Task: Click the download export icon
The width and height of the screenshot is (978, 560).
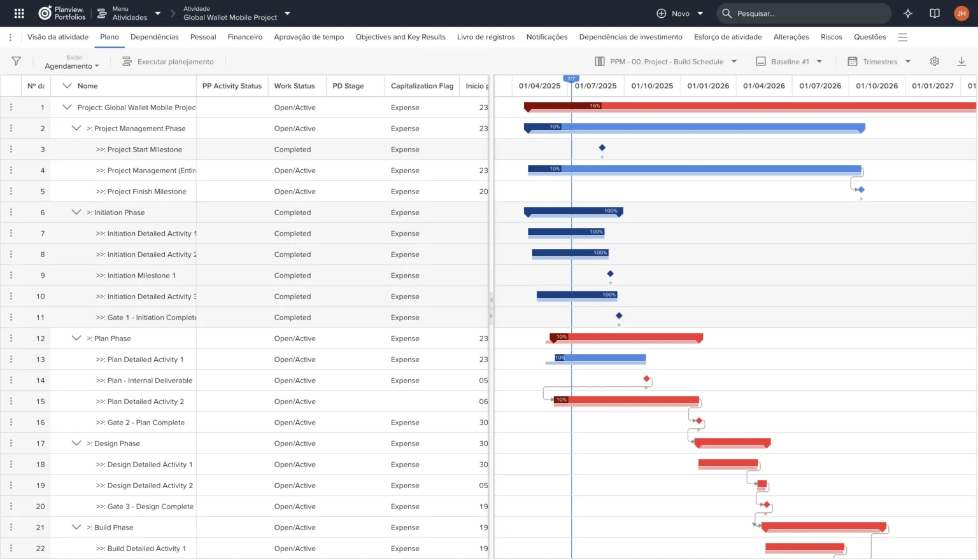Action: (x=961, y=61)
